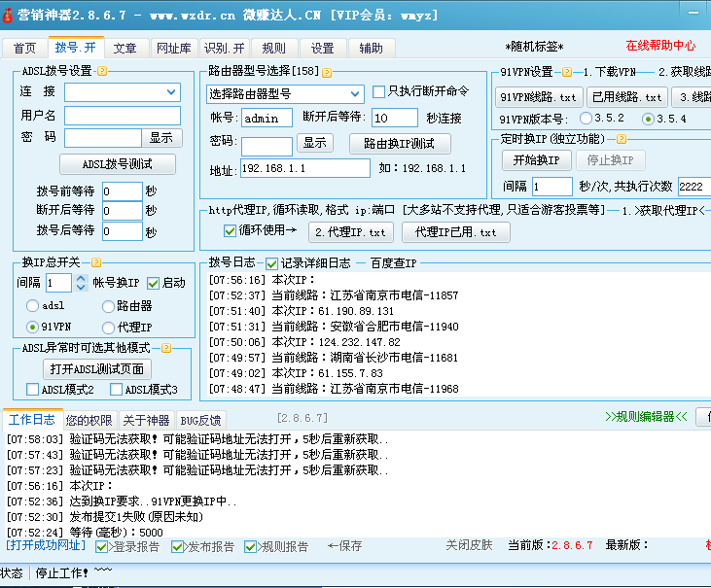Open the 代理IP已用.txt button
Screen dimensions: 711x588
pos(456,232)
